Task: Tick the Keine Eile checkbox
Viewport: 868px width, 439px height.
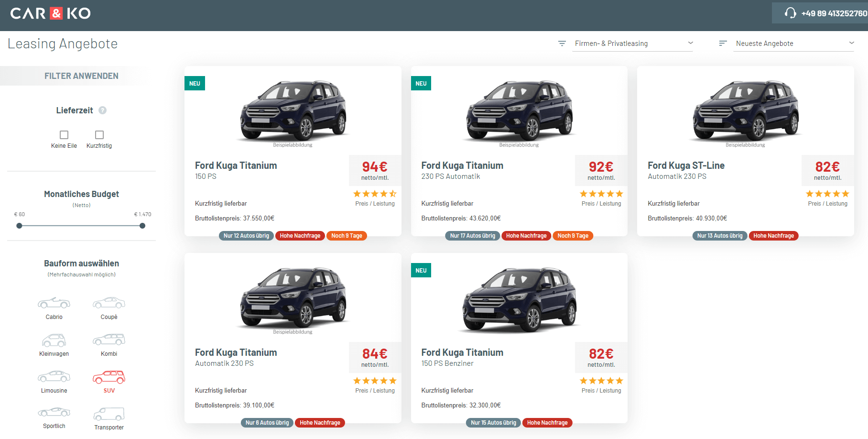Action: tap(64, 135)
